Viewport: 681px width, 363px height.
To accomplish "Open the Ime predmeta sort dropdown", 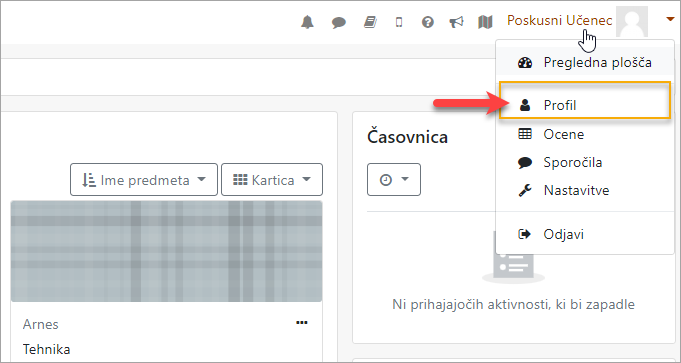I will coord(144,180).
